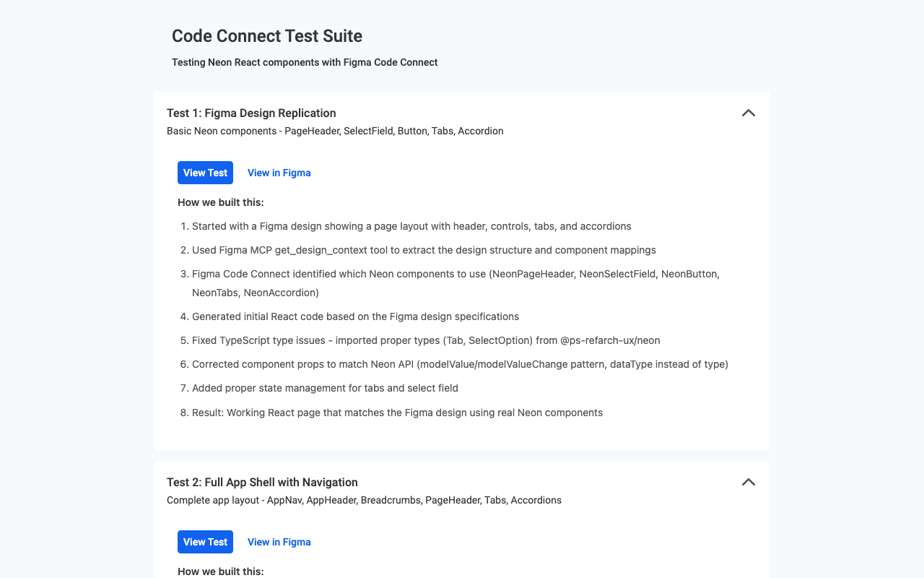Click step 5 referencing @ps-refarch-ux/neon
Image resolution: width=924 pixels, height=578 pixels.
(x=426, y=340)
